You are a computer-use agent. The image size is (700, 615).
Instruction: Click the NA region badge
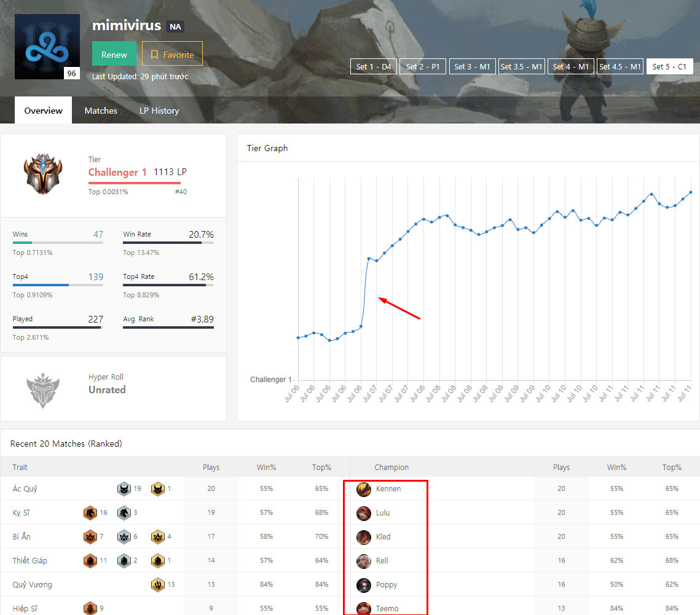pyautogui.click(x=175, y=27)
